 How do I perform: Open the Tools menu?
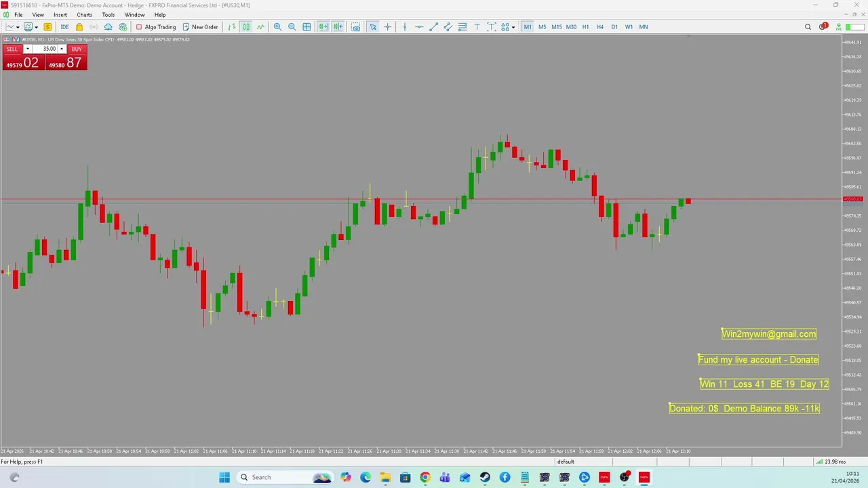pos(108,15)
